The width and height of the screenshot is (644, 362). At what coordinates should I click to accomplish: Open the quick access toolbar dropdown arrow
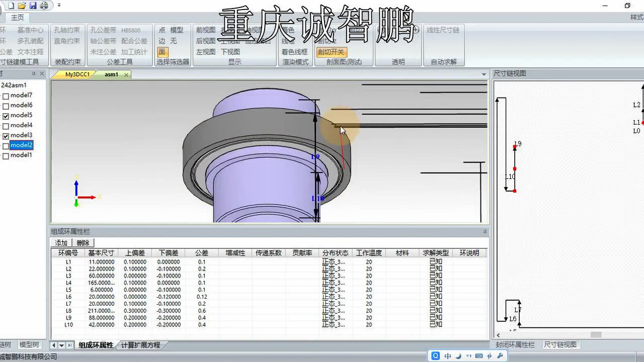pyautogui.click(x=59, y=6)
